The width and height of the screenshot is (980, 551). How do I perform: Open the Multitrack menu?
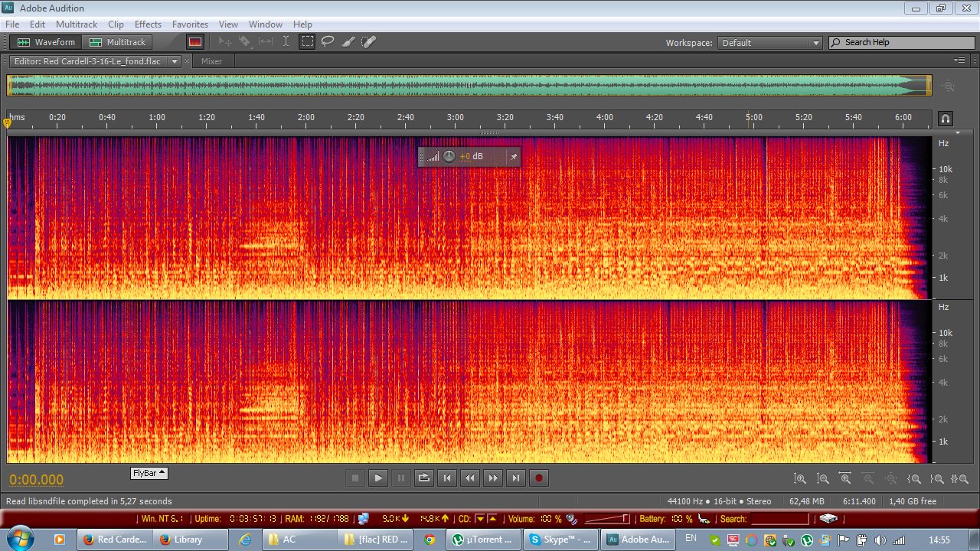point(77,24)
